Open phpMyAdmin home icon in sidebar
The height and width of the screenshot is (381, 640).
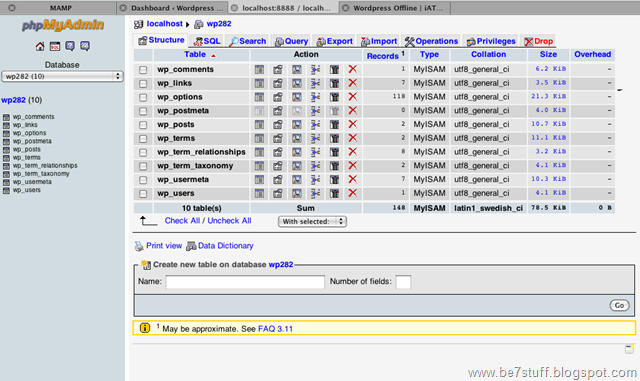tap(40, 46)
